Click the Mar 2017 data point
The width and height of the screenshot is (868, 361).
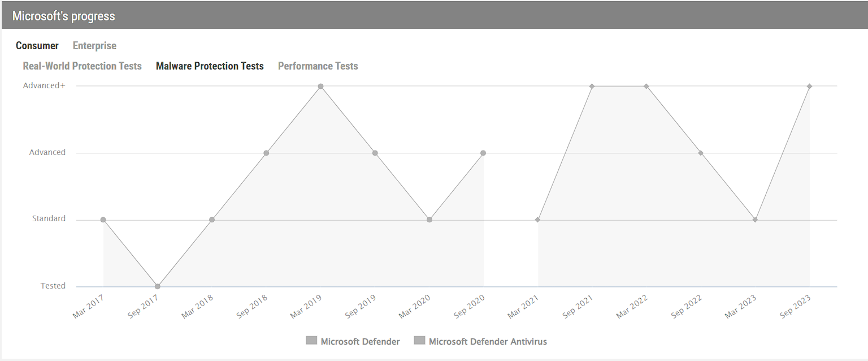pos(103,220)
